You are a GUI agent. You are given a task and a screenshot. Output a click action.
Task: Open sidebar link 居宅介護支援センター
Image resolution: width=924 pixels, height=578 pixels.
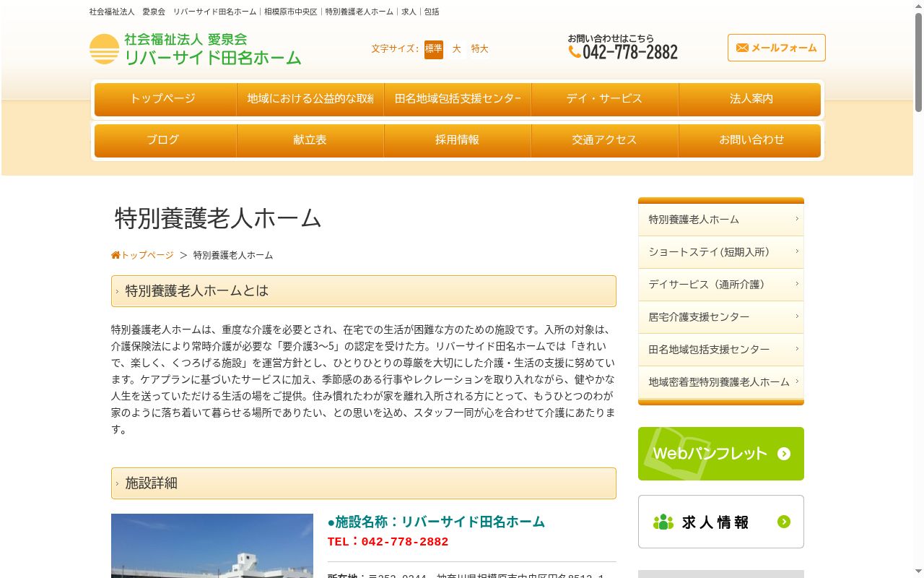point(721,317)
